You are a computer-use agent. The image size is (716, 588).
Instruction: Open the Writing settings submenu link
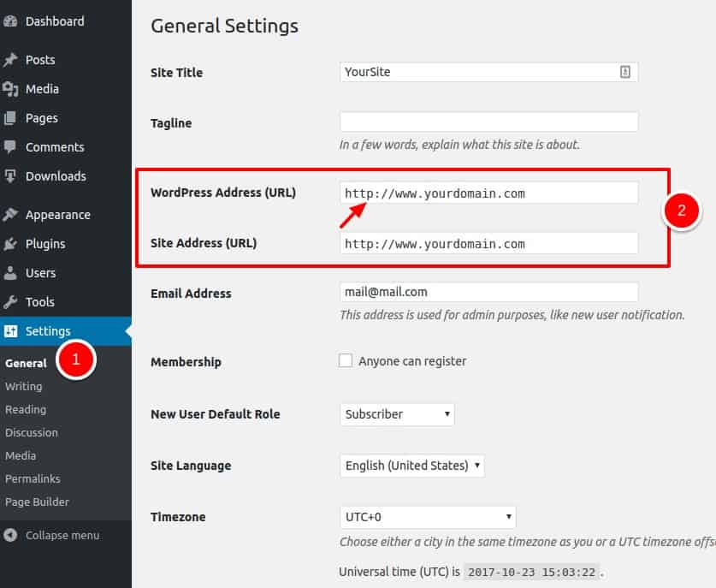(x=23, y=387)
